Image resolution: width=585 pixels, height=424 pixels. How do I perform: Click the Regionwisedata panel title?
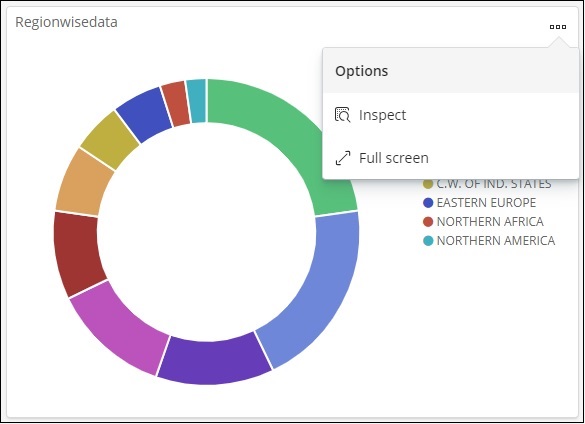tap(66, 22)
